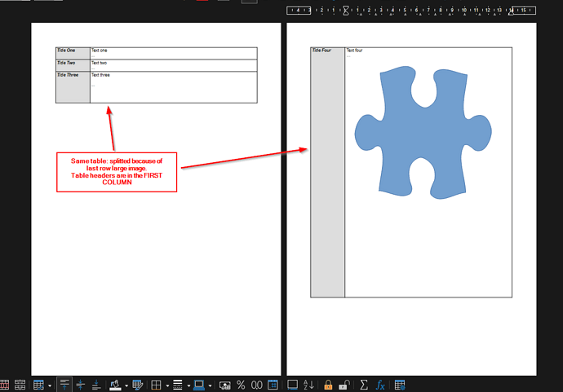Click the Sort A-Z icon

tap(308, 385)
